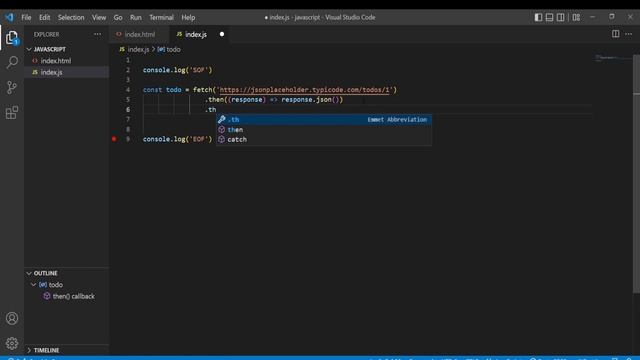Choose the 'catch' autocomplete suggestion

point(324,139)
